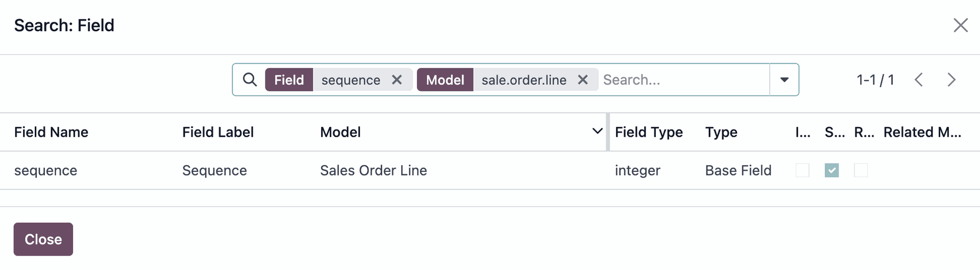Go to next page of results
980x270 pixels.
point(951,80)
